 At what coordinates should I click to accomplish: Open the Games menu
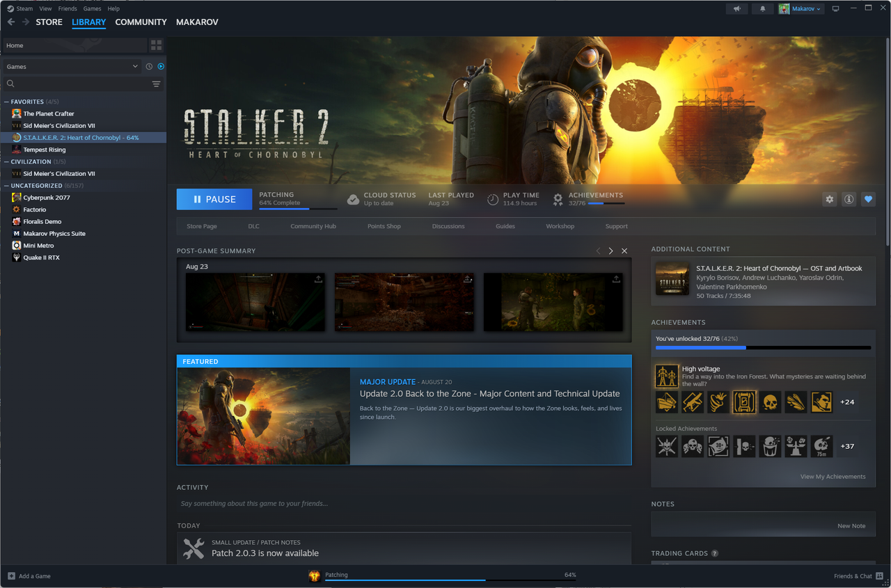click(92, 9)
